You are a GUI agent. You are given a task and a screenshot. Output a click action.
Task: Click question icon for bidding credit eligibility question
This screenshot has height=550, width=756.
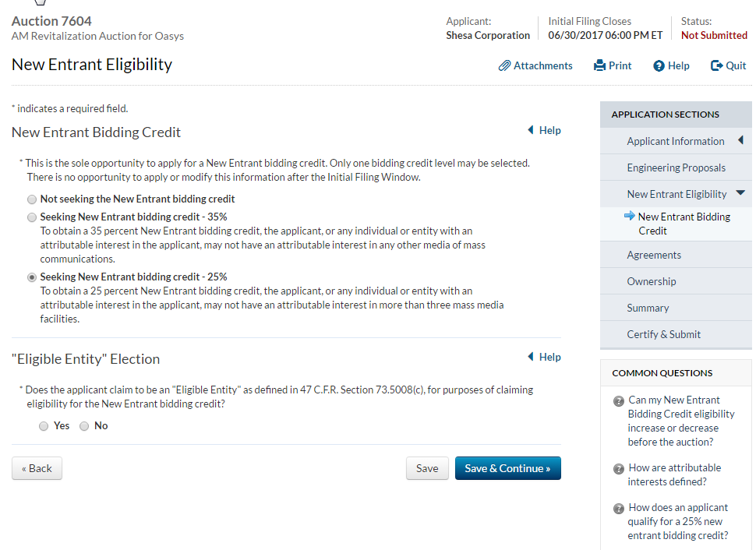coord(619,401)
